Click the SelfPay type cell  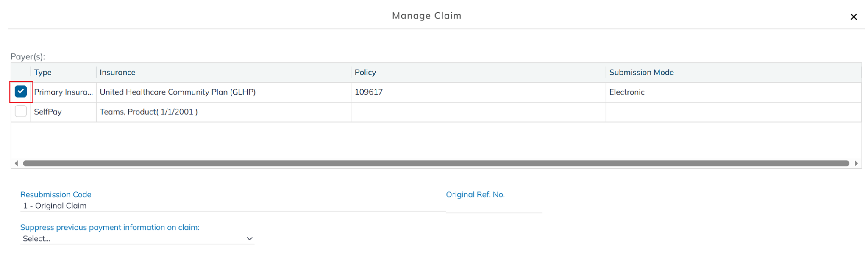coord(48,112)
